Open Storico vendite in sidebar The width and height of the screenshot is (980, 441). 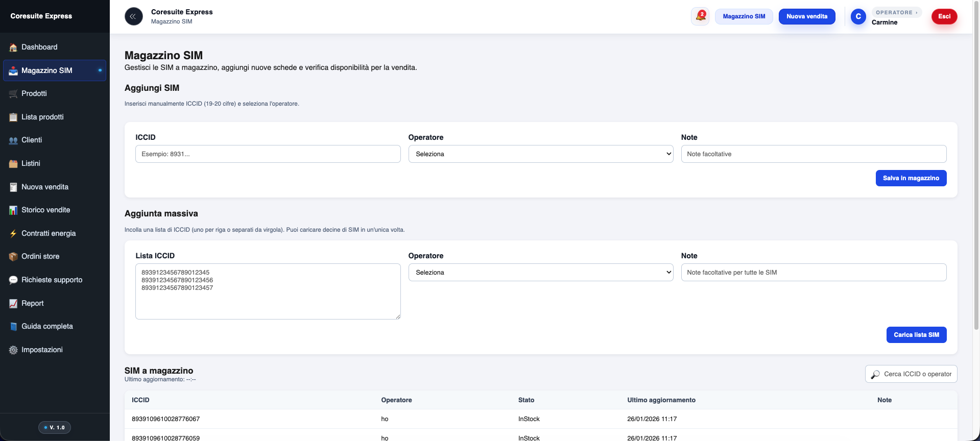point(45,210)
